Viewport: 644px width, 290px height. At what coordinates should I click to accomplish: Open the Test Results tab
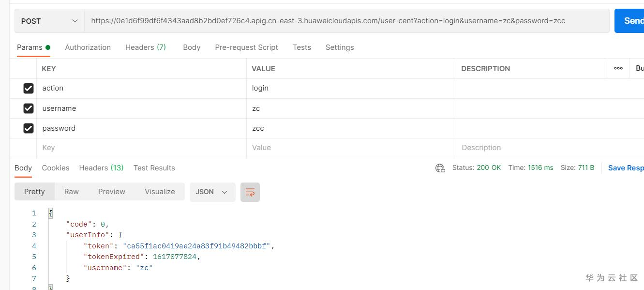154,168
